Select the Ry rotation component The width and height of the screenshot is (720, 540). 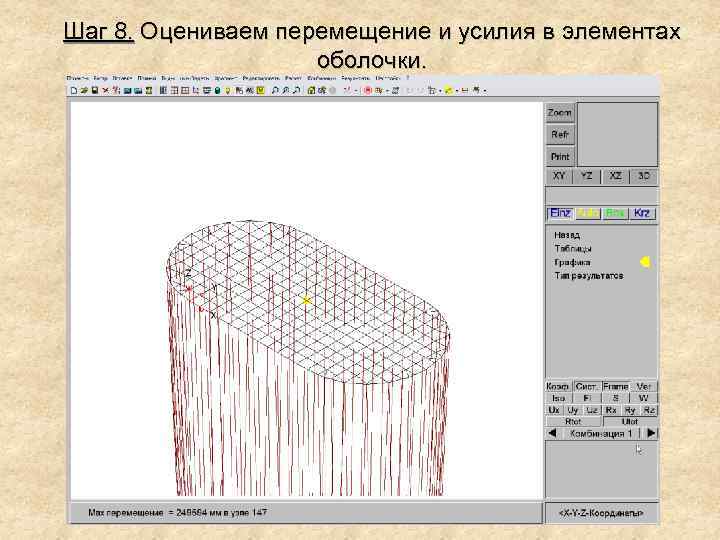coord(630,410)
